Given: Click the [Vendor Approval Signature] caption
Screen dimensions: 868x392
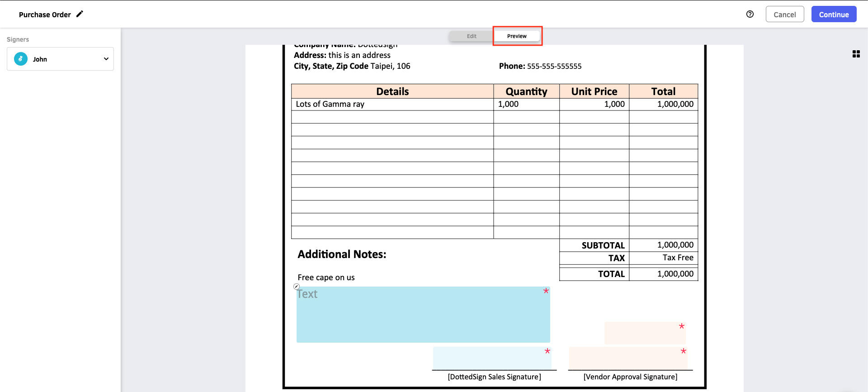Looking at the screenshot, I should [630, 377].
